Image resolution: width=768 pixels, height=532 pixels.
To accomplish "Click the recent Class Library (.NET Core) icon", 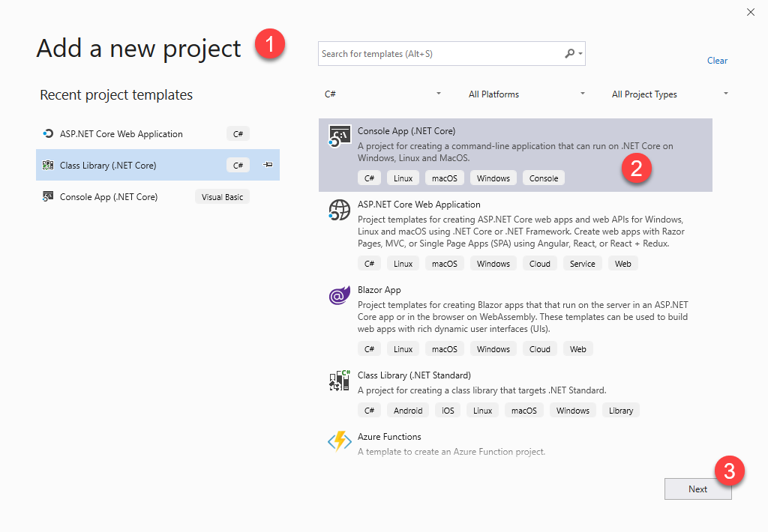I will [48, 165].
